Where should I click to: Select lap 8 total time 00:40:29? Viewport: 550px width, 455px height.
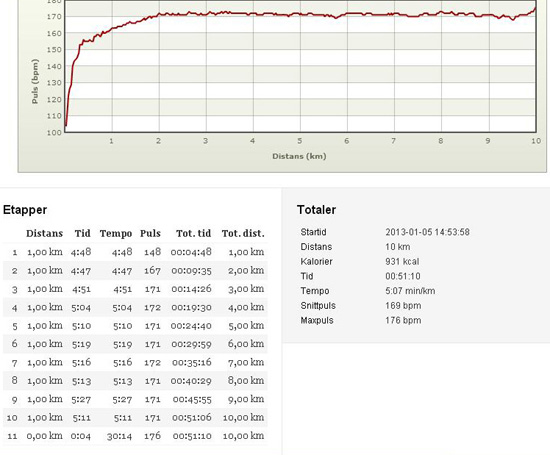click(x=191, y=381)
